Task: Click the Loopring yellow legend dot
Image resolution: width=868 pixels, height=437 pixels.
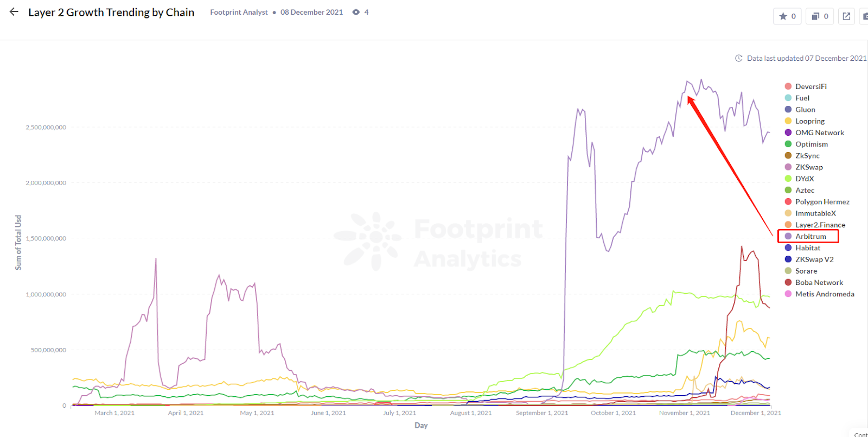Action: 788,121
